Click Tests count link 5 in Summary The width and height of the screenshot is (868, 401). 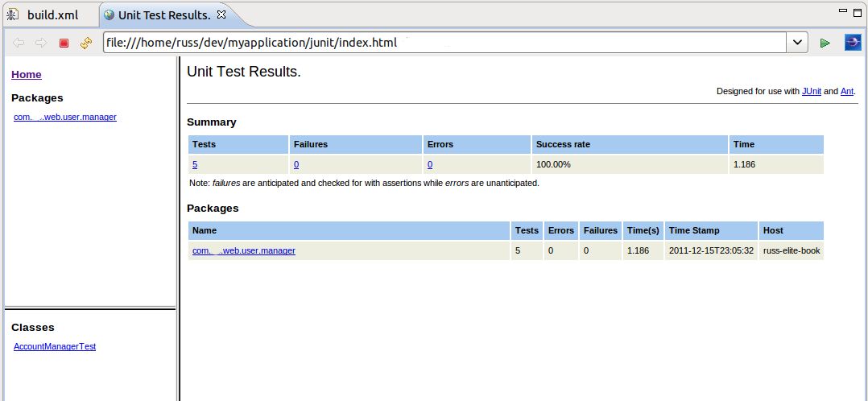point(195,164)
